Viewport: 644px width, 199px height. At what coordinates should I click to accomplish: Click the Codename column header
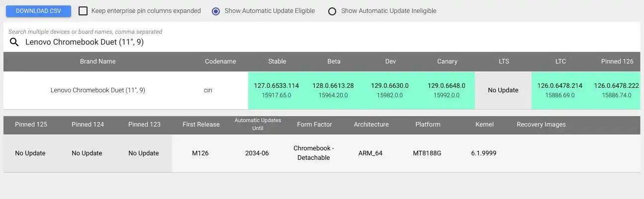point(220,62)
